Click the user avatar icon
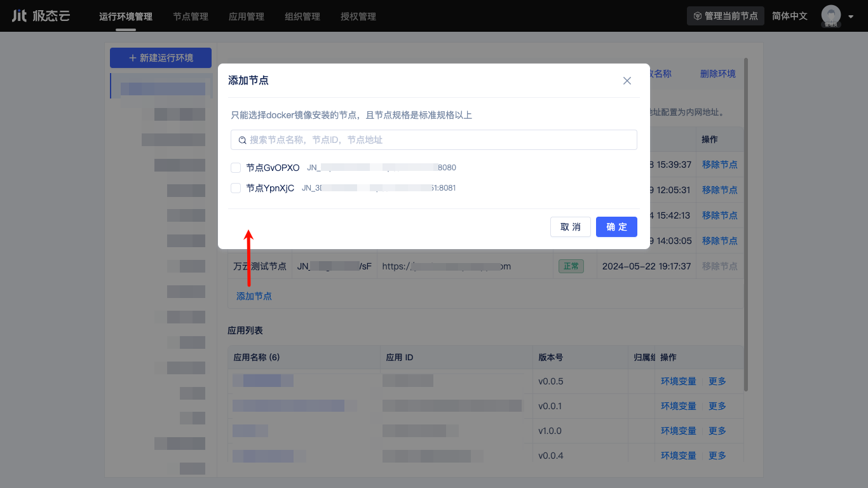The width and height of the screenshot is (868, 488). coord(831,16)
